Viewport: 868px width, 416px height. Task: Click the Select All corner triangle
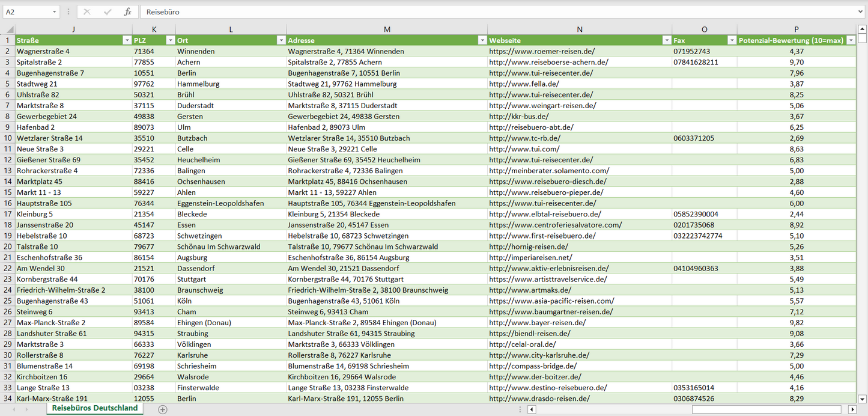click(8, 29)
